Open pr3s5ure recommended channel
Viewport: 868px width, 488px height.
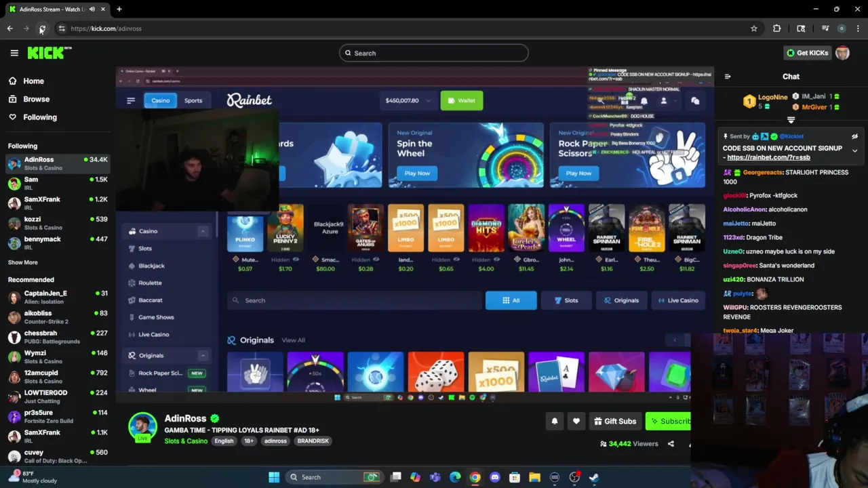57,416
